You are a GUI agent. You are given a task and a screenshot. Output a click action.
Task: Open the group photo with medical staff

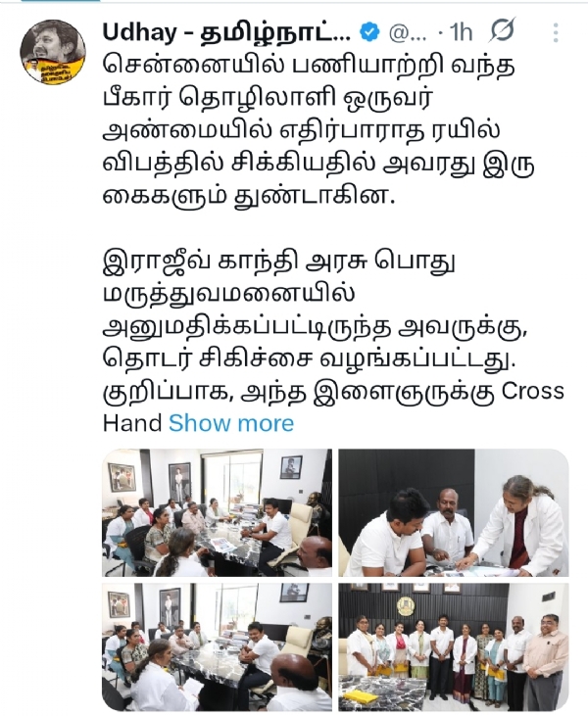[453, 646]
